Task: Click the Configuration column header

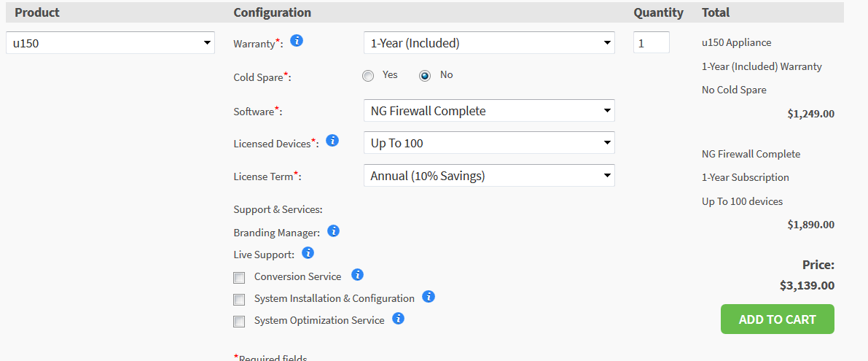Action: pos(273,12)
